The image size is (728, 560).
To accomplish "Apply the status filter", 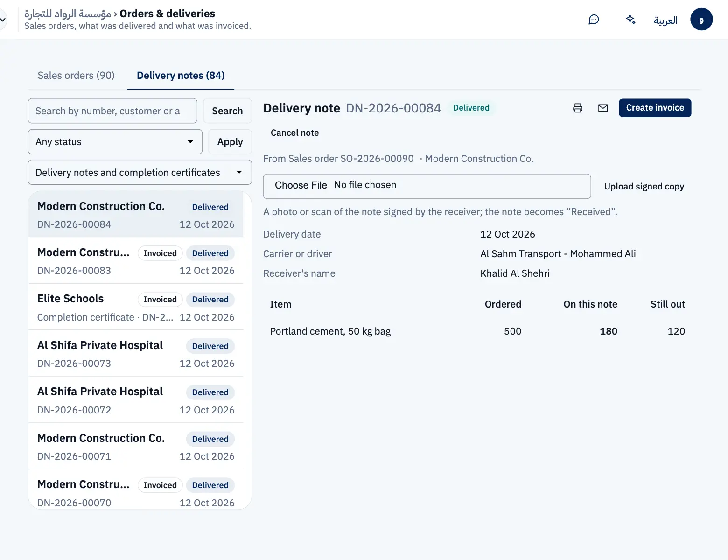I will 230,142.
